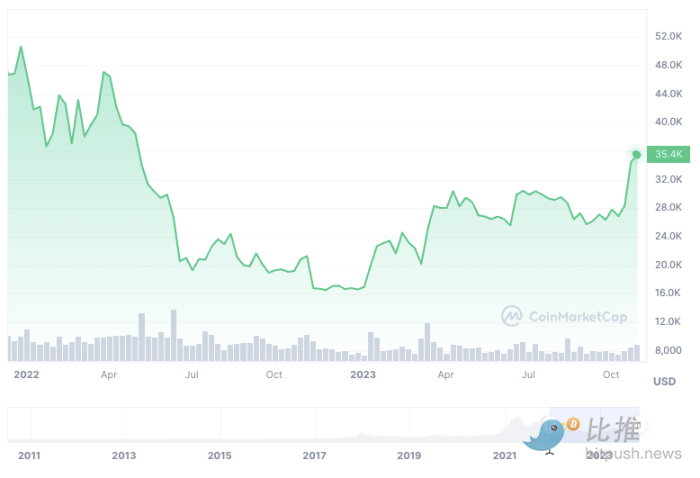Click the highlighted range selection in overview
700x478 pixels.
(x=595, y=424)
